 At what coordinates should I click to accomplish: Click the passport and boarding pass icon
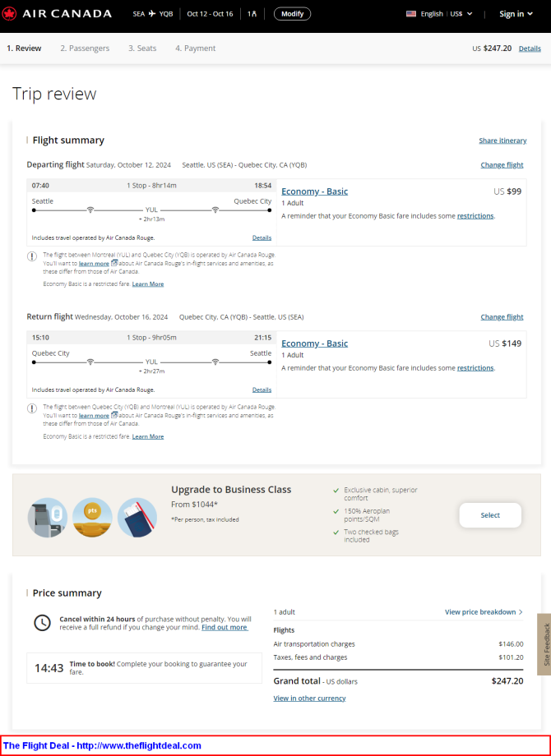pyautogui.click(x=137, y=518)
